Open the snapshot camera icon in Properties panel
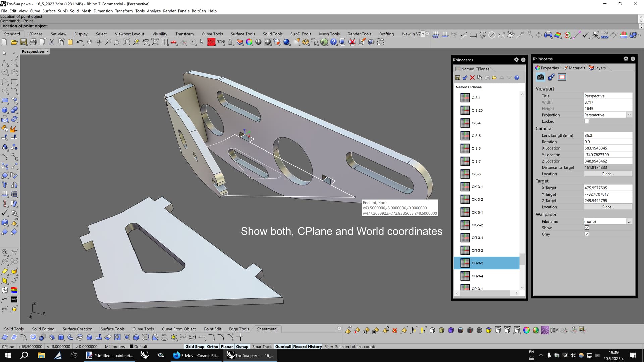 pyautogui.click(x=540, y=77)
